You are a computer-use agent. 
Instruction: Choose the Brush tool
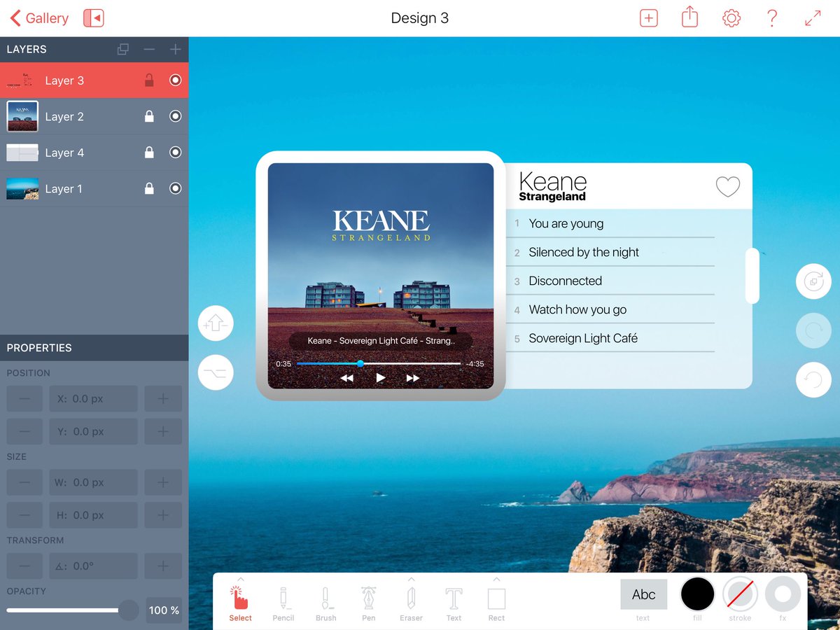tap(325, 603)
